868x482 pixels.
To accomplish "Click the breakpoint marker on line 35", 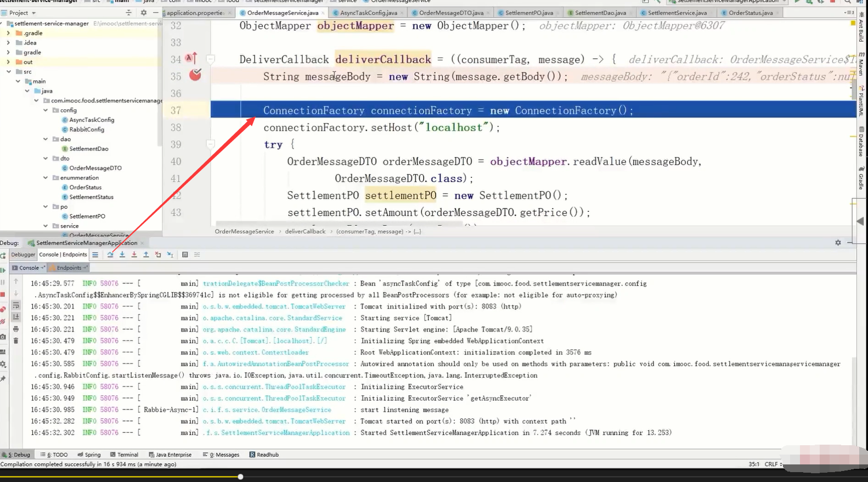I will point(195,75).
